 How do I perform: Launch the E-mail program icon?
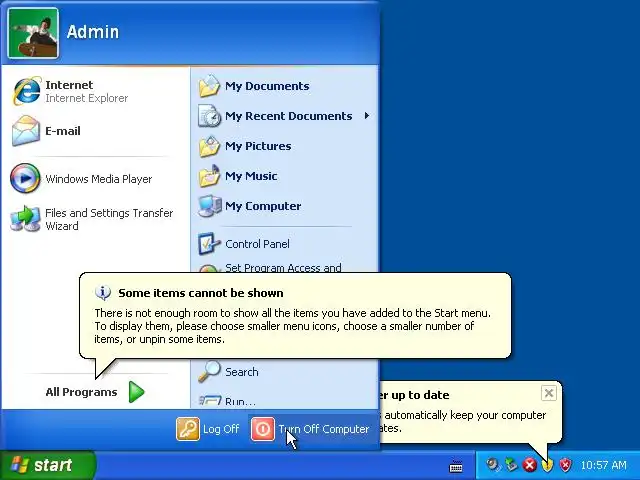[x=26, y=131]
